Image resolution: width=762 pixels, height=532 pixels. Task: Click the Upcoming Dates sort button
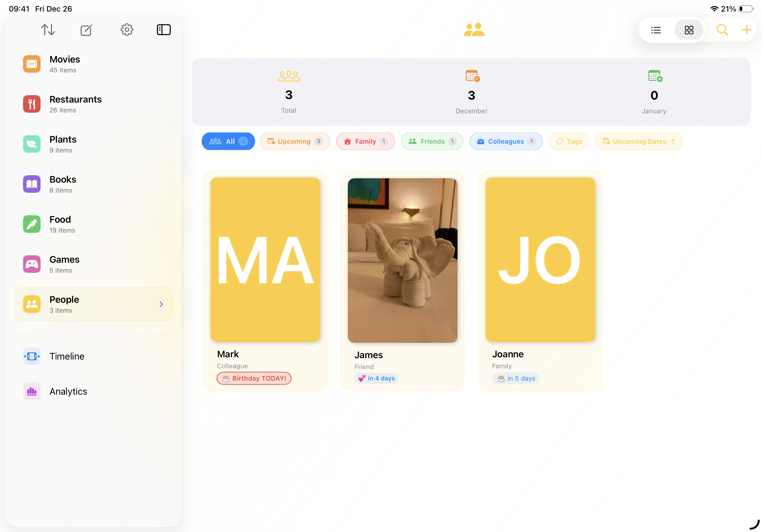(639, 141)
